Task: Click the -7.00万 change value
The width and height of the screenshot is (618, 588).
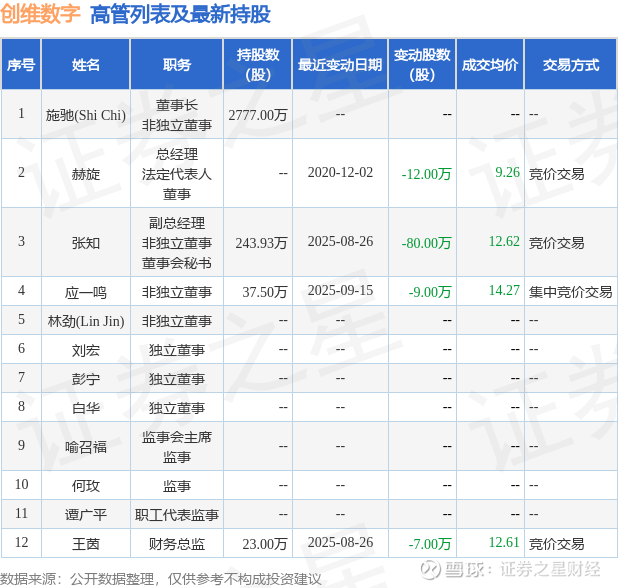Action: pos(430,544)
